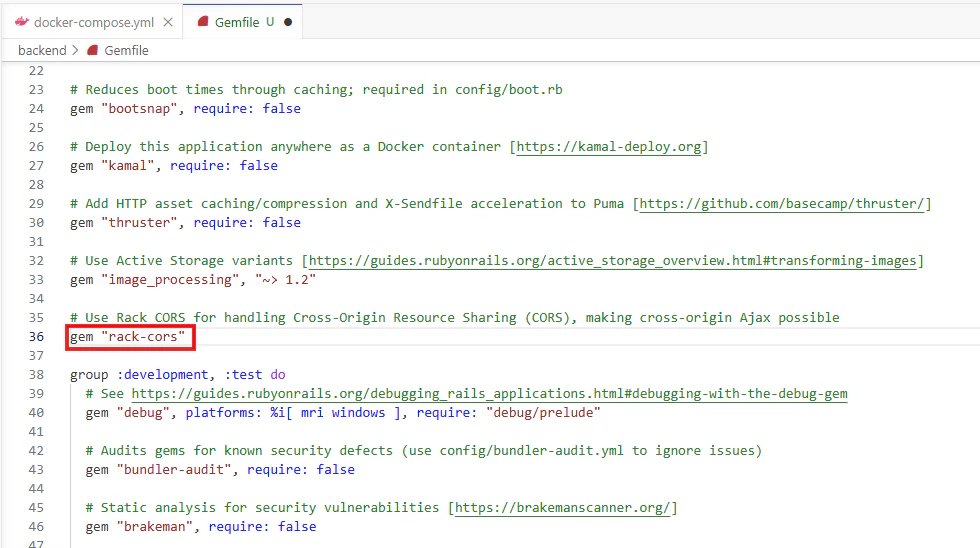Click the ruby icon in the breadcrumb

point(92,50)
